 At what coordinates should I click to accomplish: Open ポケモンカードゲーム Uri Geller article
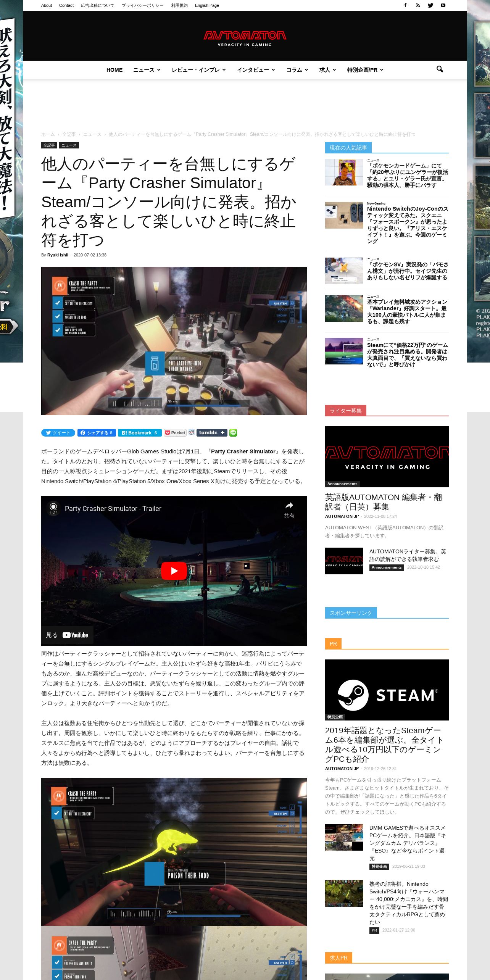407,175
